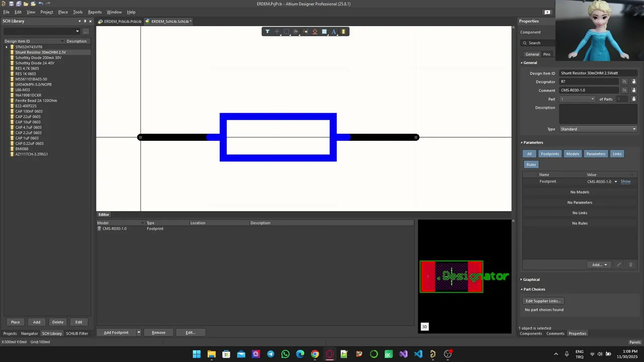Toggle the Models parameter filter
Image resolution: width=644 pixels, height=362 pixels.
coord(573,154)
